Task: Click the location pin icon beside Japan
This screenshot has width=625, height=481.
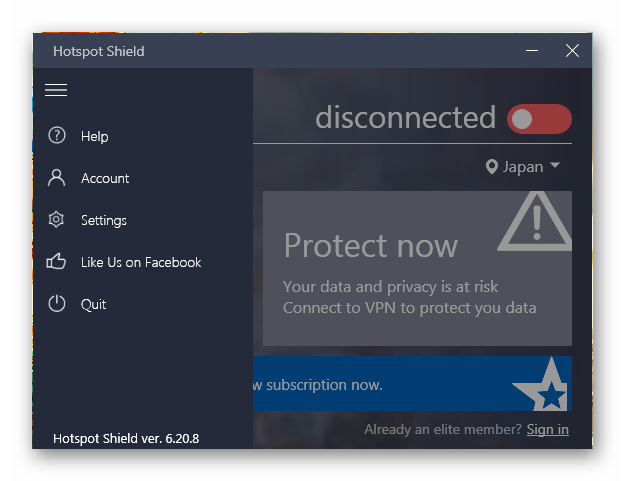Action: 492,167
